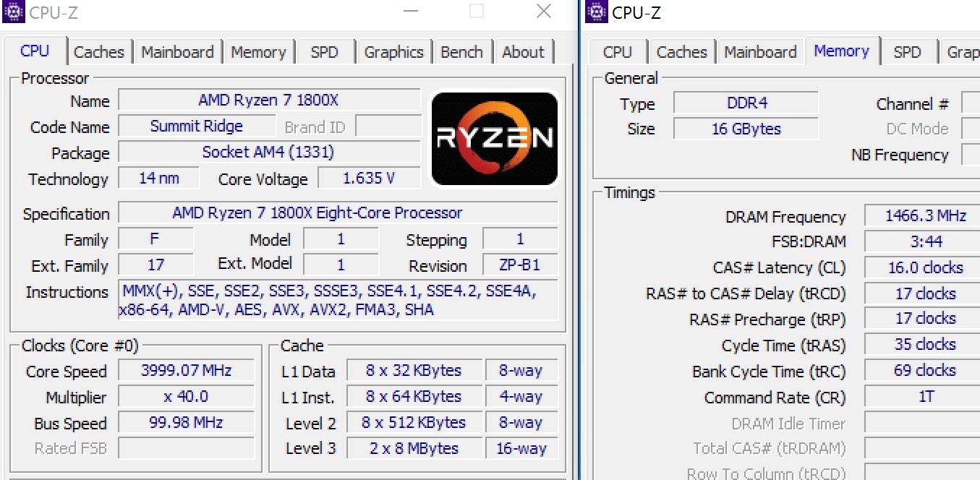
Task: Click the Core Speed value 3999.07 MHz
Action: pyautogui.click(x=186, y=371)
